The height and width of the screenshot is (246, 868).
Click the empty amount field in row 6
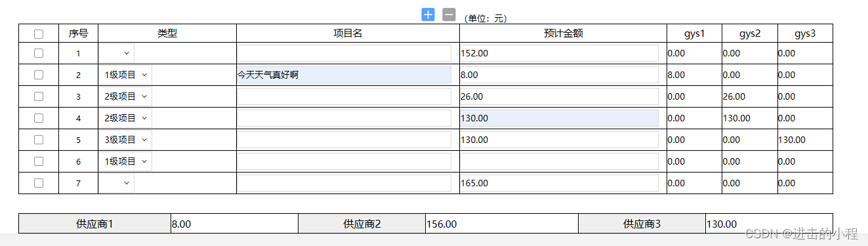click(559, 161)
